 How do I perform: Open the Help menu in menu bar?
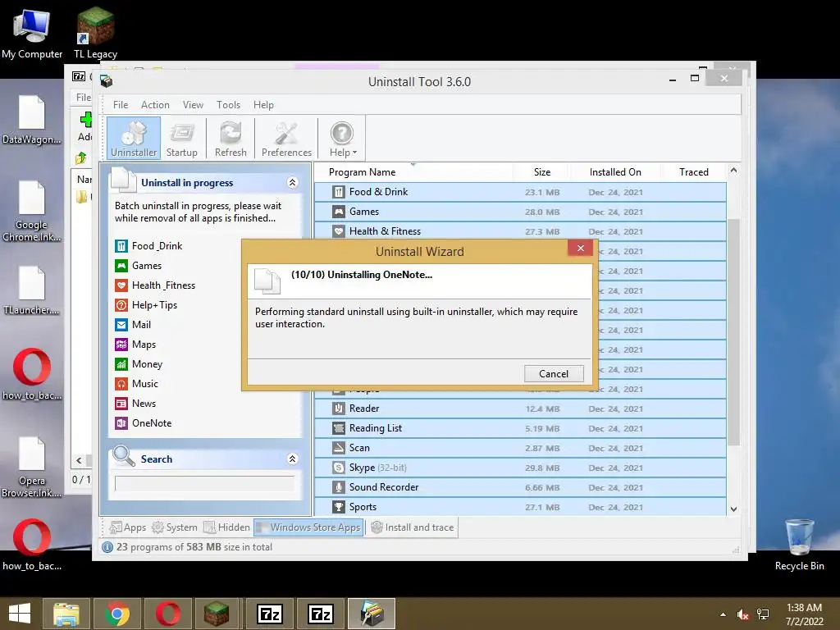263,105
